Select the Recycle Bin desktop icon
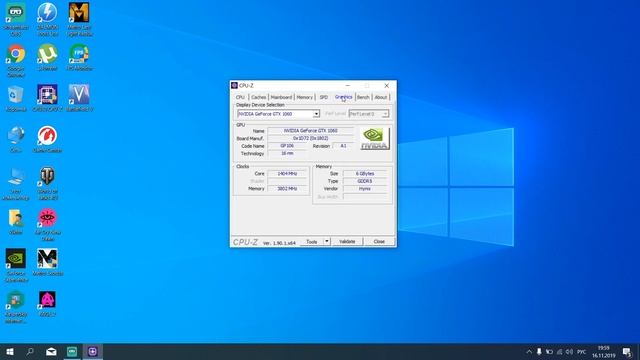 click(16, 98)
